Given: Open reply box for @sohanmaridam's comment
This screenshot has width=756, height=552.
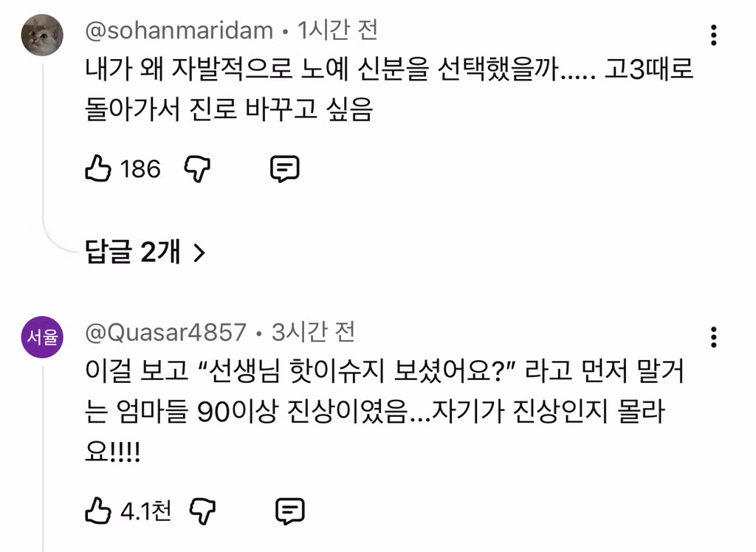Looking at the screenshot, I should tap(284, 168).
